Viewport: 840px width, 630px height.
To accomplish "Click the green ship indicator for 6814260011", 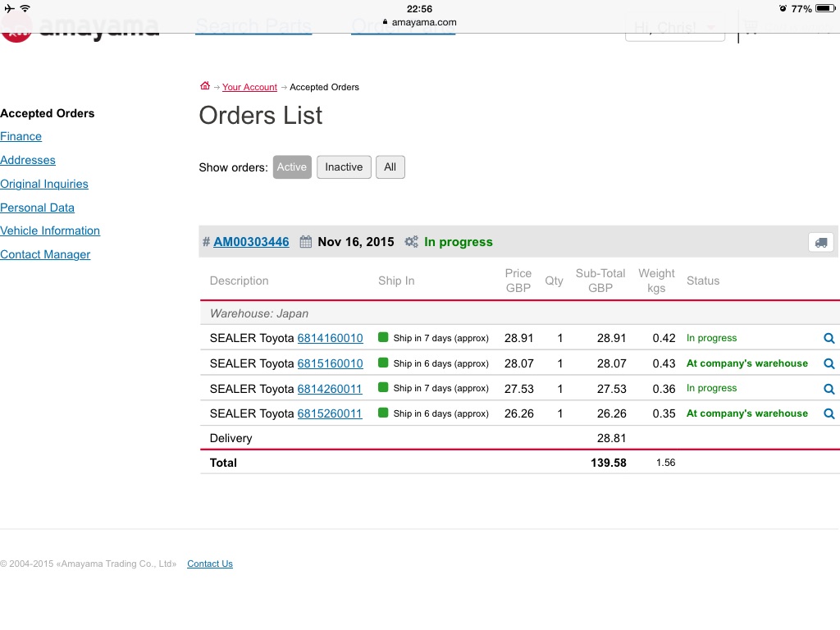I will (383, 387).
